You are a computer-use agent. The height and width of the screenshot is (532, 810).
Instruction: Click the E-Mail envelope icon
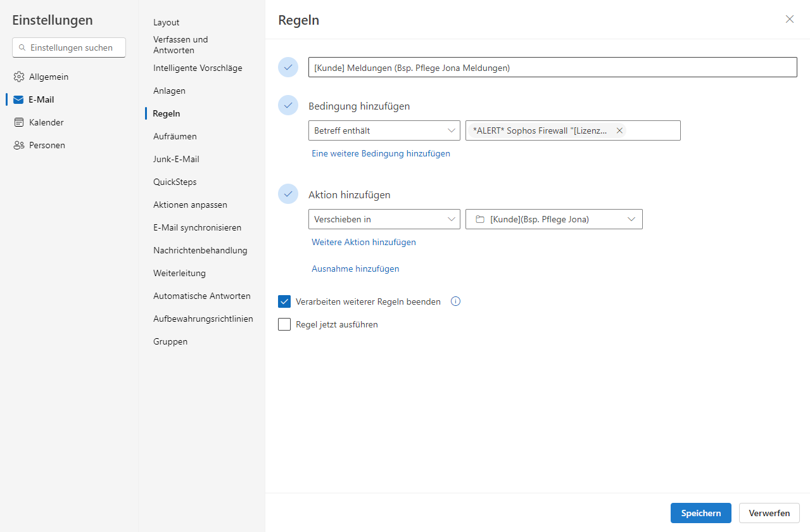(18, 99)
